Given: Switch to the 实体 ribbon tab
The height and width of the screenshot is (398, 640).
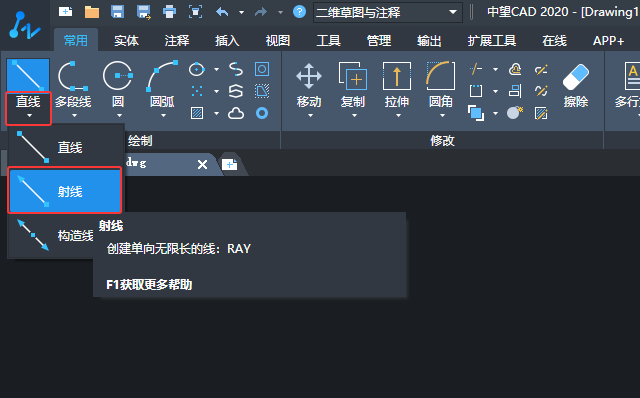Looking at the screenshot, I should pos(126,41).
